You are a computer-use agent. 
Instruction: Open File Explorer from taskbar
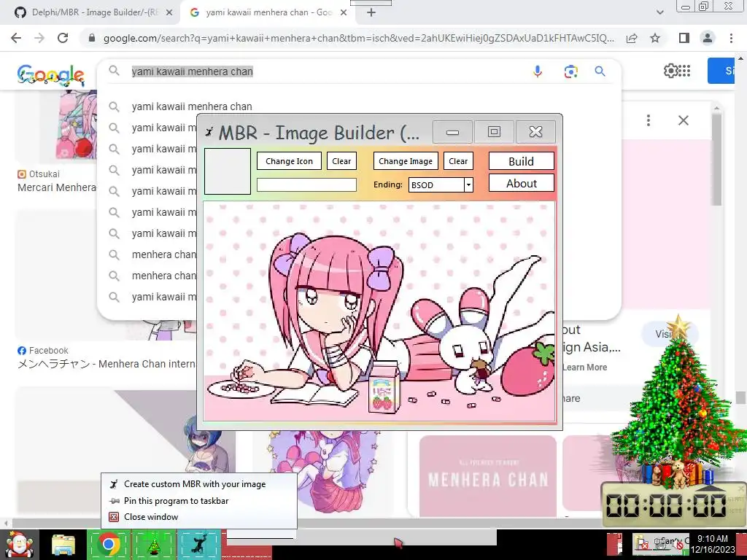(63, 545)
